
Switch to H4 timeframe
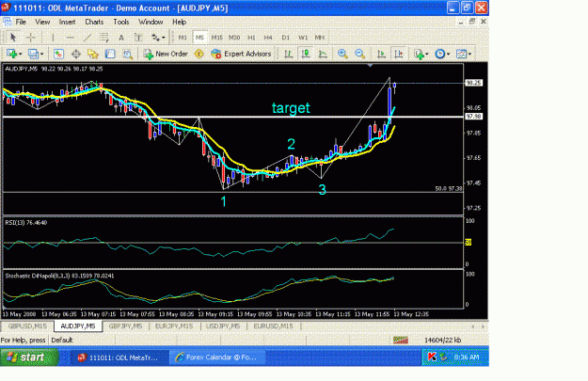click(x=268, y=37)
